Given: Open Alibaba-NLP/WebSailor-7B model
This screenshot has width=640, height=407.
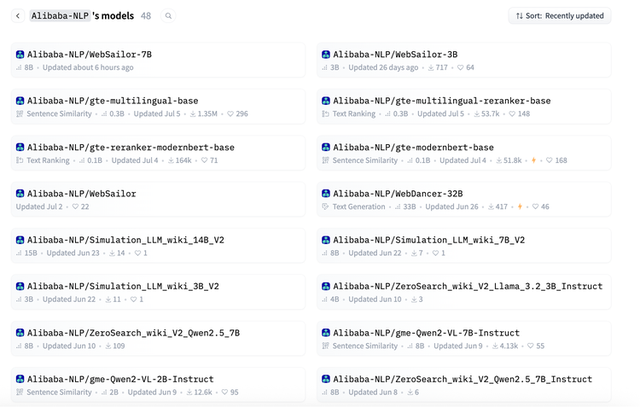Looking at the screenshot, I should tap(158, 60).
